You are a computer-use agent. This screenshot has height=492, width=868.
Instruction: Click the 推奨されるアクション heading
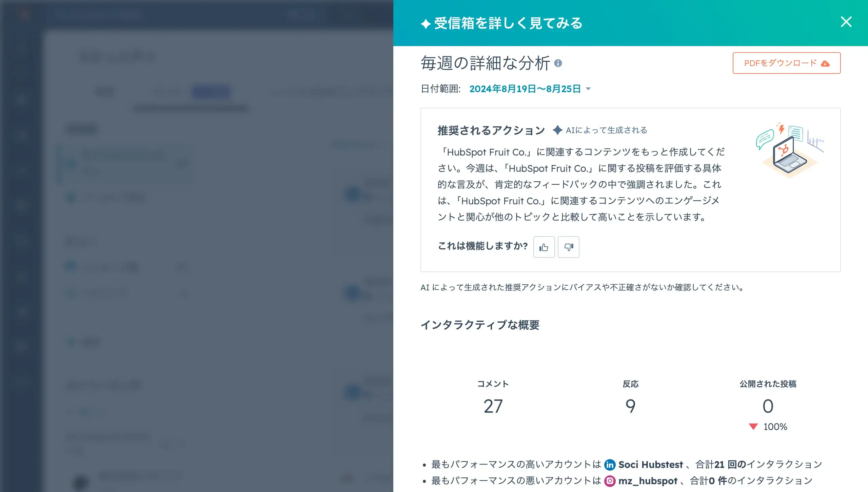point(491,130)
